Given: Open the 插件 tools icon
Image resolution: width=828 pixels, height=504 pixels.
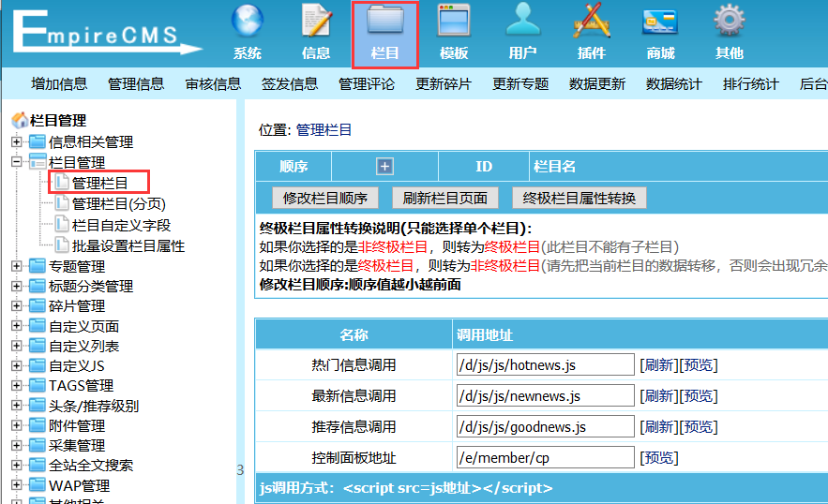Looking at the screenshot, I should point(592,22).
